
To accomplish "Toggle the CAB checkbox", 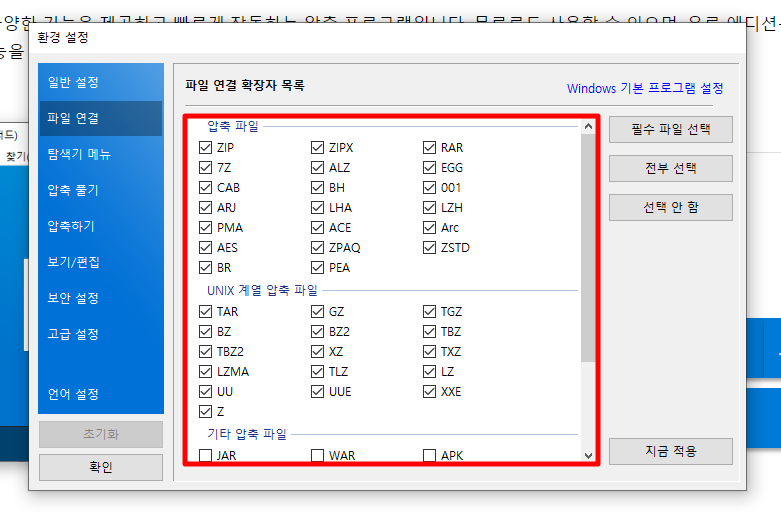I will (205, 187).
